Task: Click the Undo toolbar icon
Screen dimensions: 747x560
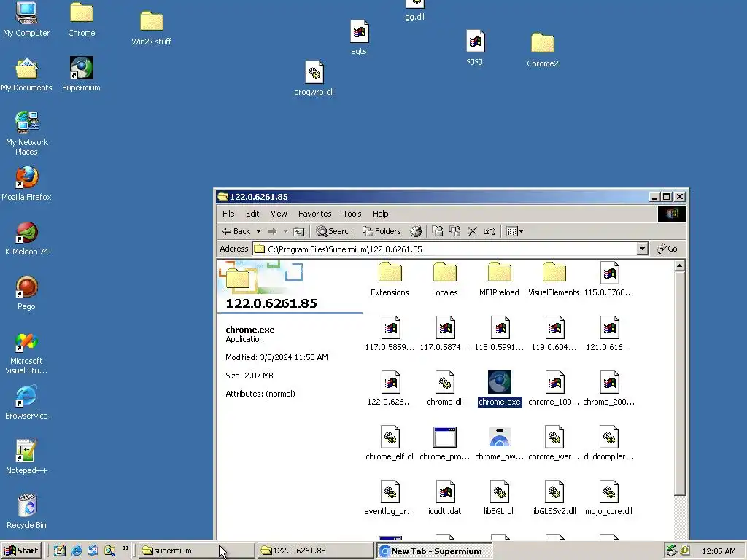Action: (489, 231)
